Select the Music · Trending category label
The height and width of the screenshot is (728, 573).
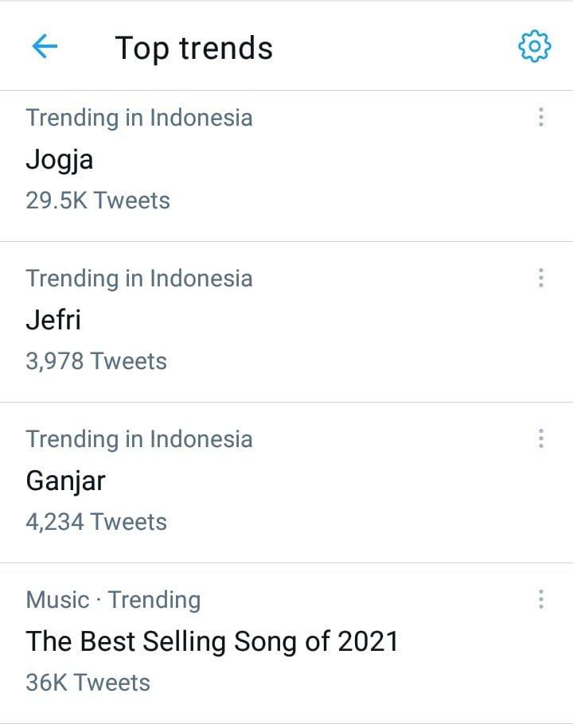pos(113,600)
